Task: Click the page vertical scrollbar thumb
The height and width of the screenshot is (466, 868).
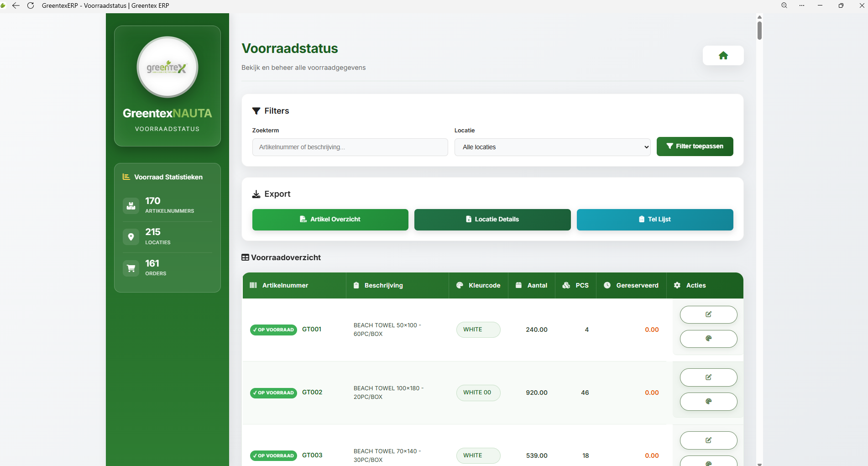Action: click(x=759, y=31)
